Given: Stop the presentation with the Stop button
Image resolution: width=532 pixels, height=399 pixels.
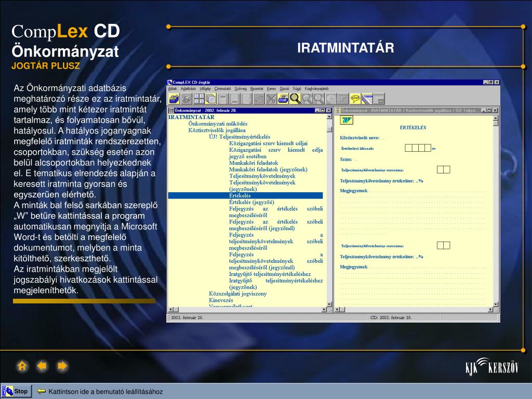Looking at the screenshot, I should (16, 391).
